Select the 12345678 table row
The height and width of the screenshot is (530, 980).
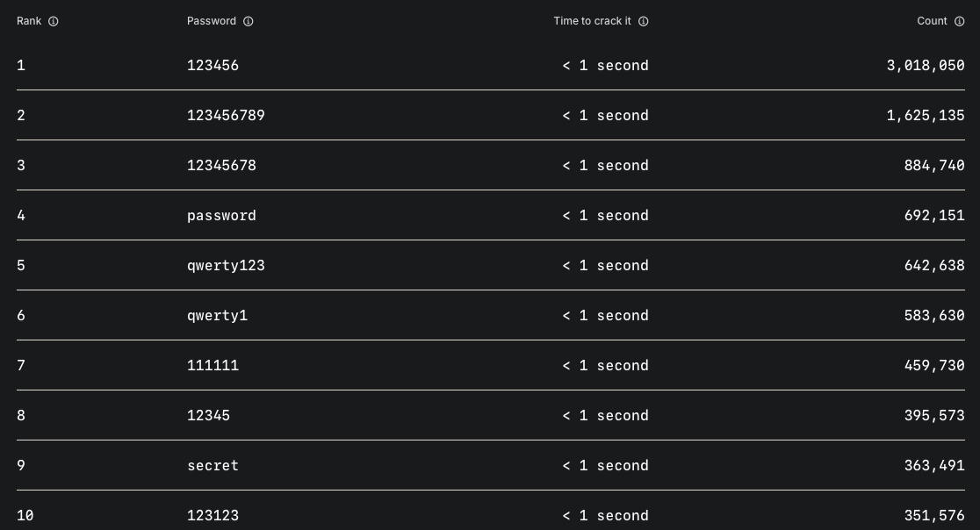221,165
